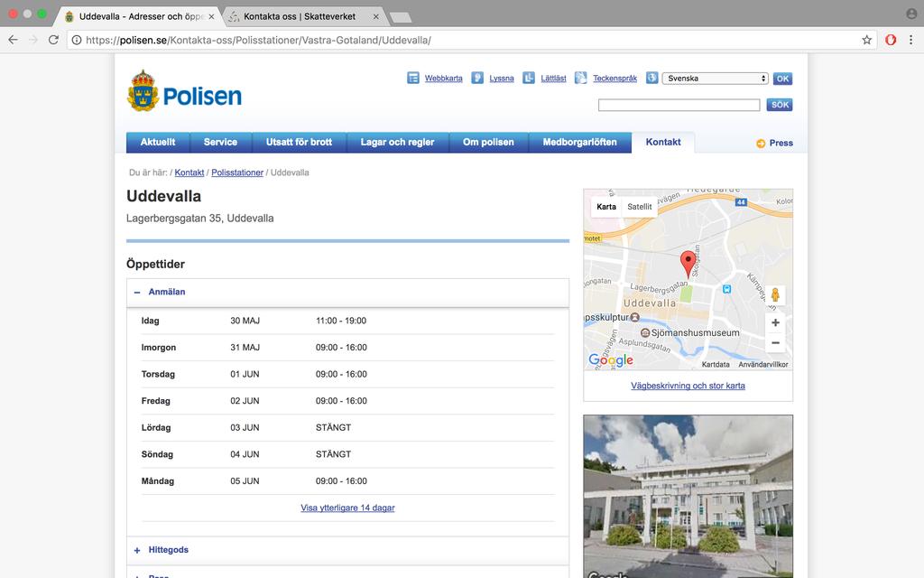Click the Kontakt breadcrumb link

pyautogui.click(x=189, y=172)
